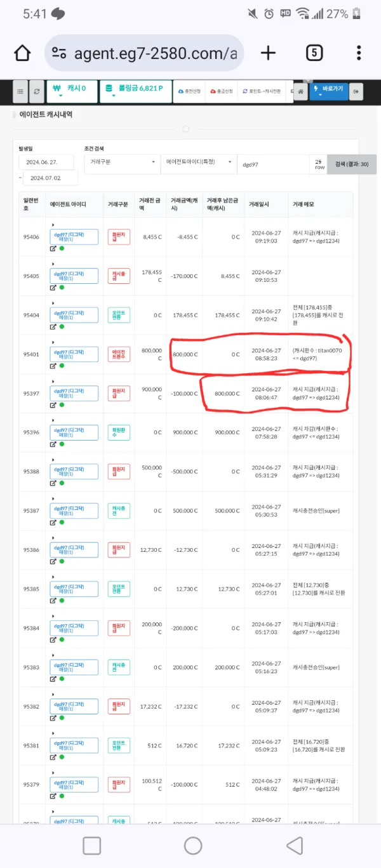Open the tab switcher showing 5 tabs
This screenshot has width=381, height=868.
point(314,53)
